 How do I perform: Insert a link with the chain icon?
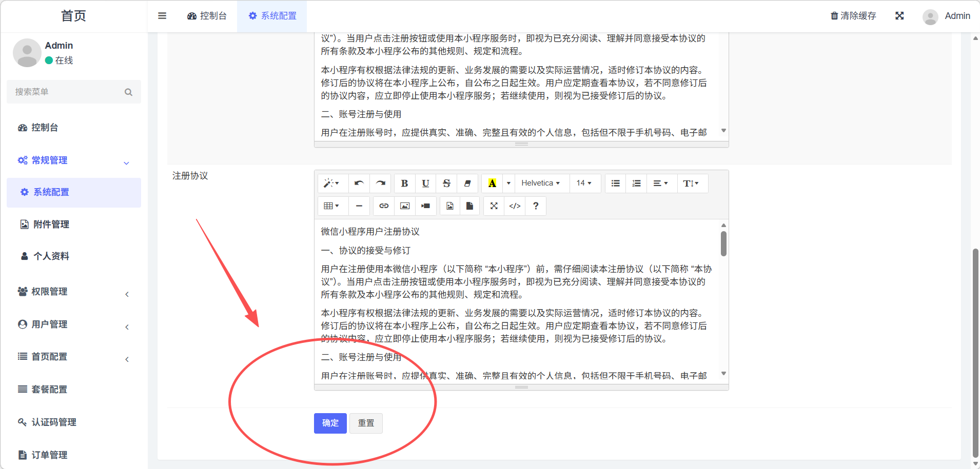(x=383, y=206)
